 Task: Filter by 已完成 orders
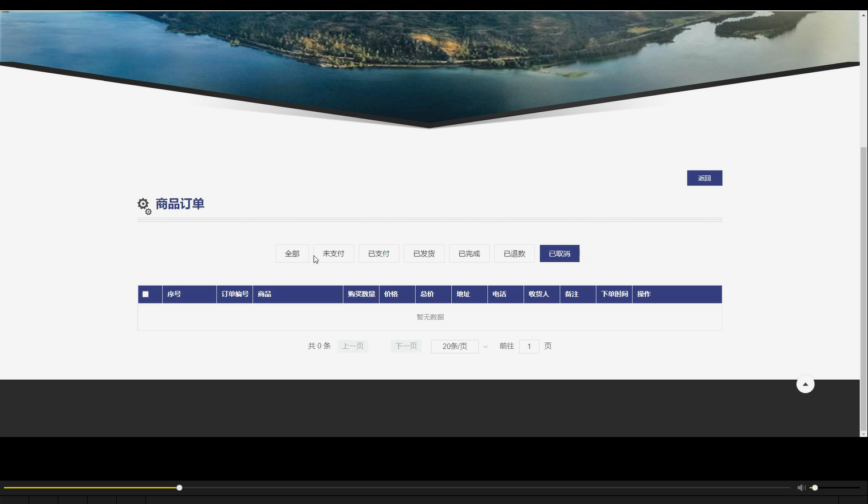[x=469, y=254]
